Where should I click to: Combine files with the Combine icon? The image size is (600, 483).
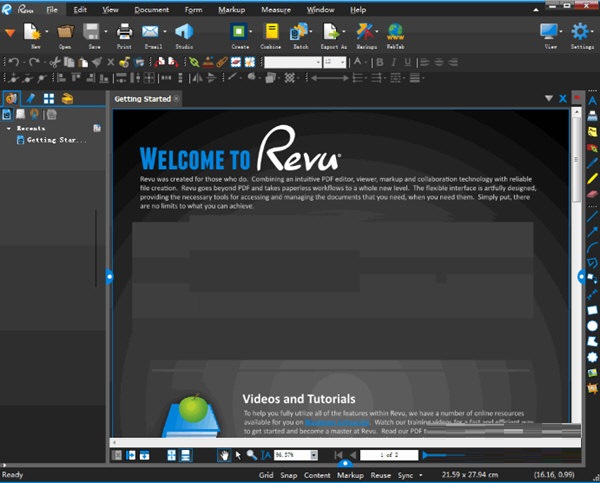[272, 32]
